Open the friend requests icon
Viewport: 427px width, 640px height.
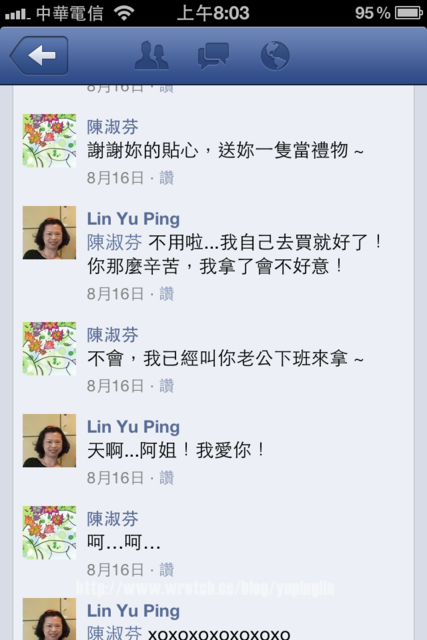coord(151,55)
